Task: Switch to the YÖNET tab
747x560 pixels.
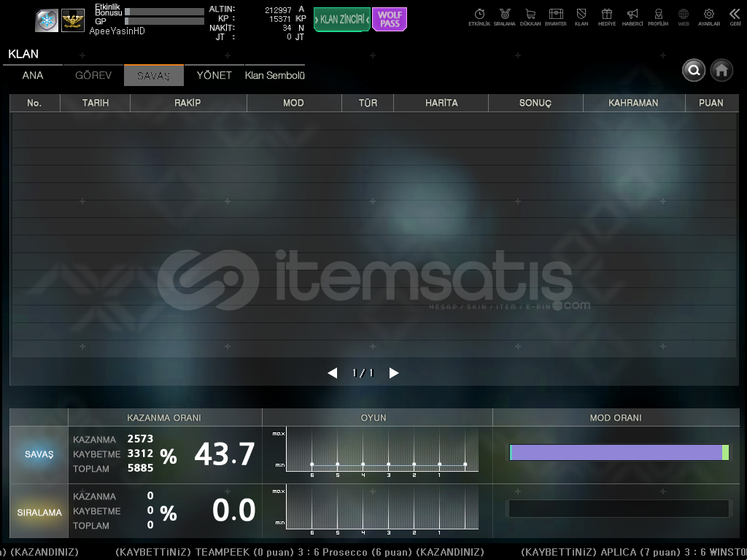Action: (214, 76)
